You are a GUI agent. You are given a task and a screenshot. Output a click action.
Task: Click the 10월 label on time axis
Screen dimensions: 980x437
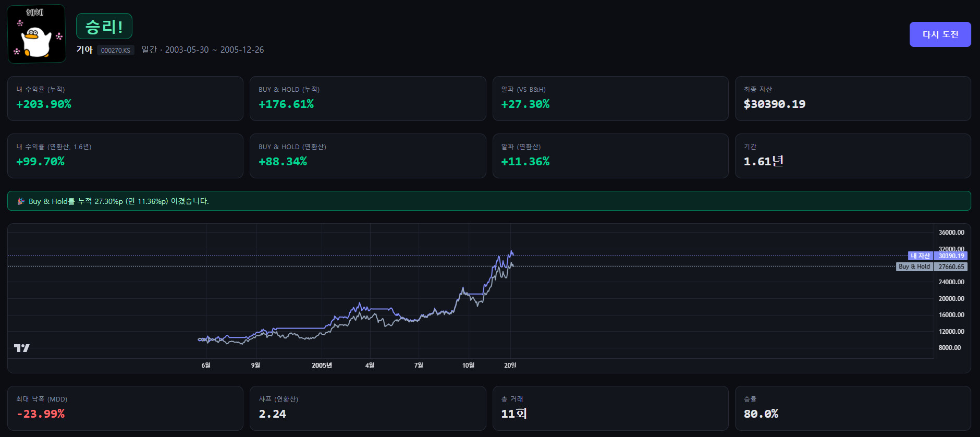click(x=468, y=366)
